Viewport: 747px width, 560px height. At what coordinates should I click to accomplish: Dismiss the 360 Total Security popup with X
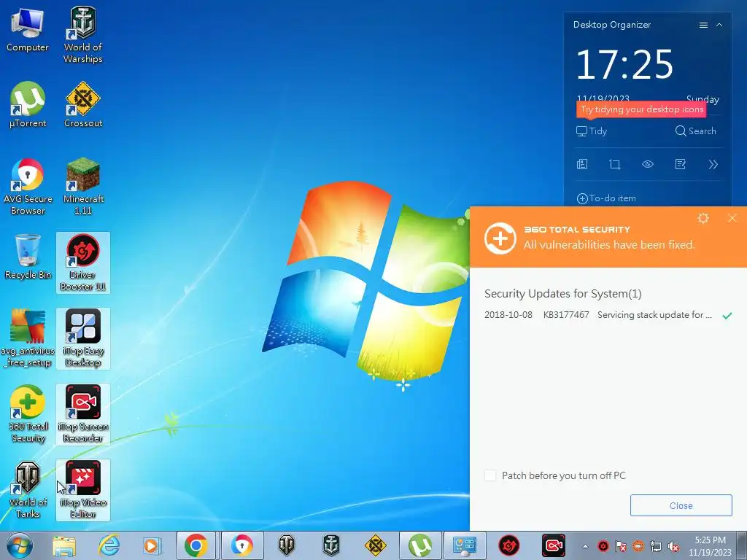[732, 218]
